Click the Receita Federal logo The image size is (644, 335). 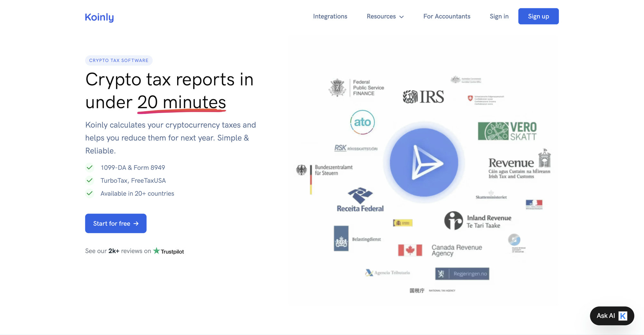(360, 200)
